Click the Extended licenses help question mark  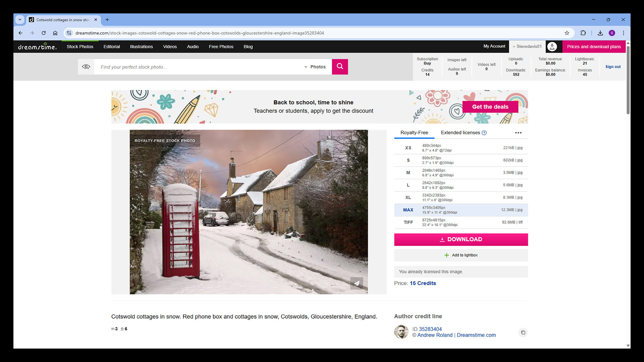pyautogui.click(x=484, y=133)
